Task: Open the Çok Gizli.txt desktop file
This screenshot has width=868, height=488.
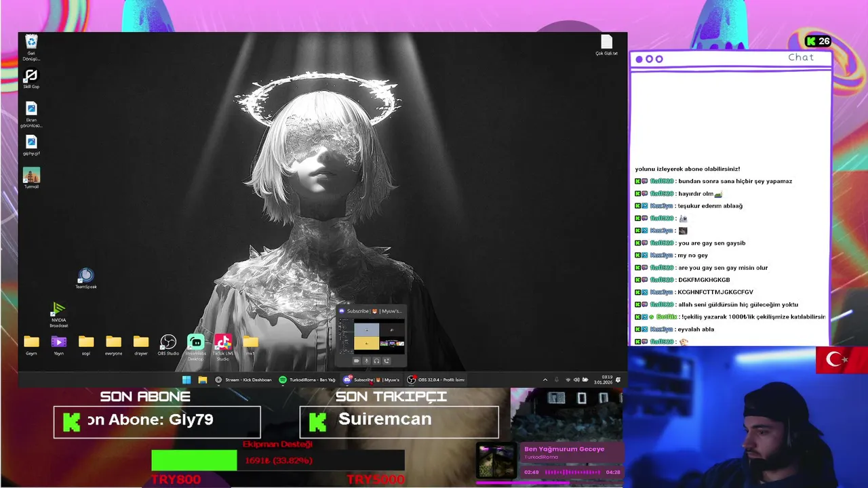Action: tap(606, 45)
